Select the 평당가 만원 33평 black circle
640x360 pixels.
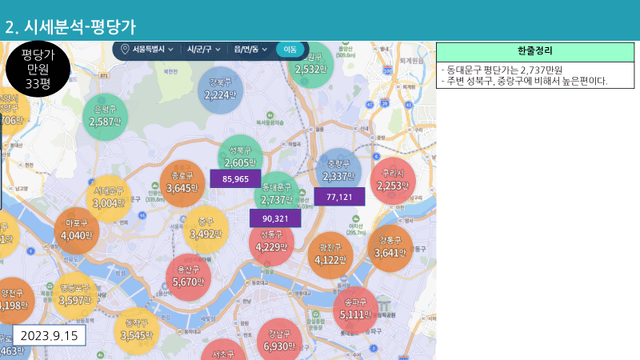(x=38, y=69)
